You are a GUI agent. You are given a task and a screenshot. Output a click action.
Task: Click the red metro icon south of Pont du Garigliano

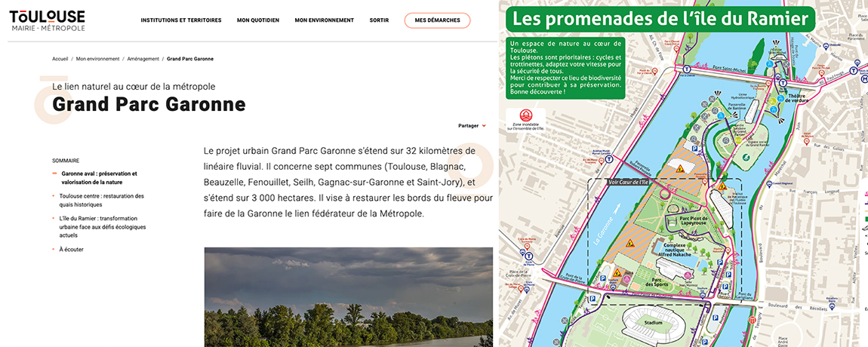click(x=752, y=320)
